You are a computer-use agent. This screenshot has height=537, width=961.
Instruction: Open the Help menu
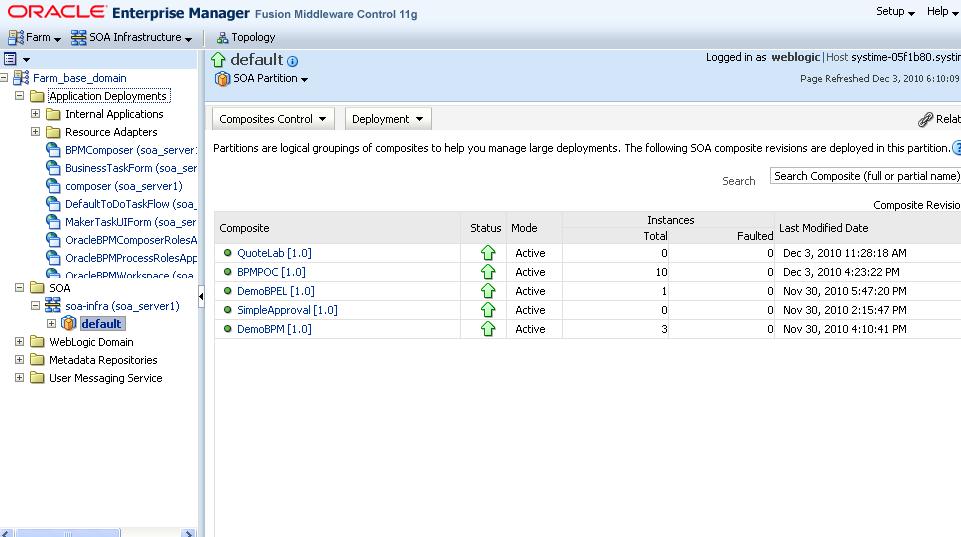[942, 11]
